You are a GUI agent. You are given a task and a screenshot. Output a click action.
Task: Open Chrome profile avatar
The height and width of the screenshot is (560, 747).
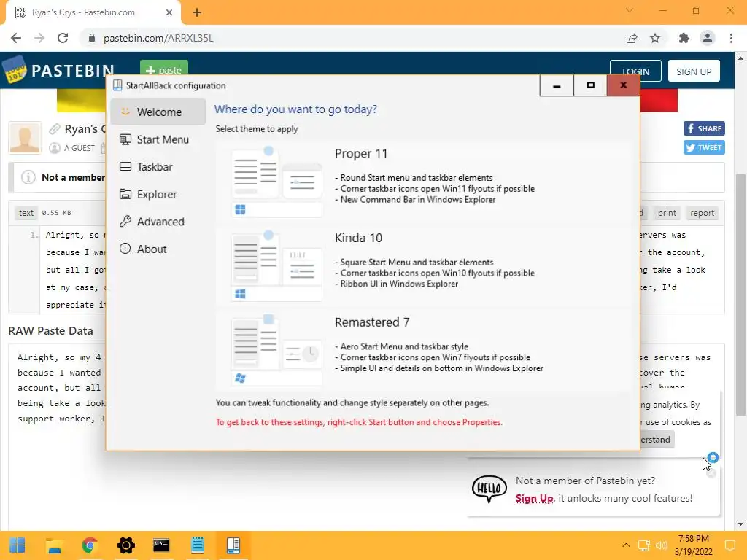click(708, 38)
